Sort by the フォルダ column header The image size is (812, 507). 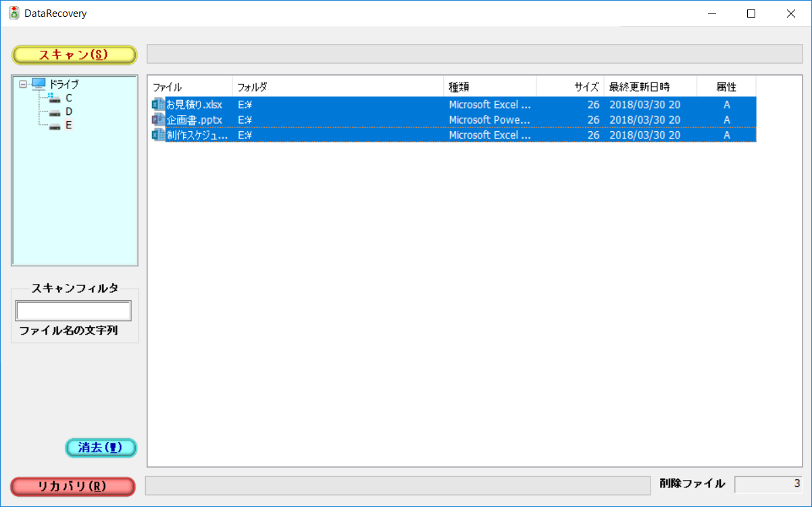[x=338, y=87]
